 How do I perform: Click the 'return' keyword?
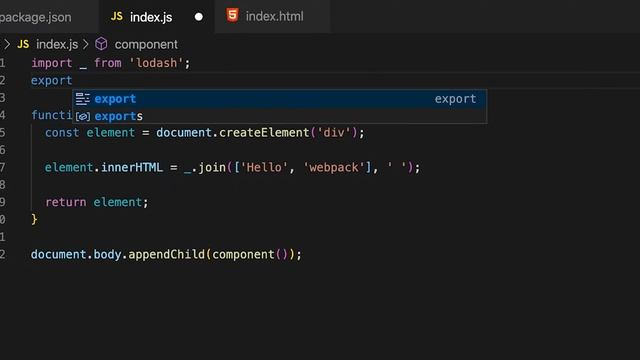click(x=66, y=202)
